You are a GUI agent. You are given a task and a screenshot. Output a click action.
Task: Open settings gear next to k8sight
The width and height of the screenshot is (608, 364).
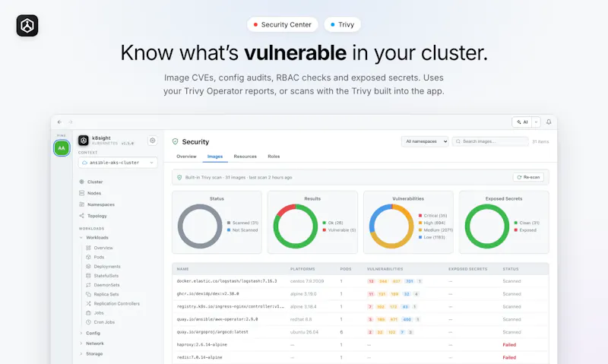153,141
